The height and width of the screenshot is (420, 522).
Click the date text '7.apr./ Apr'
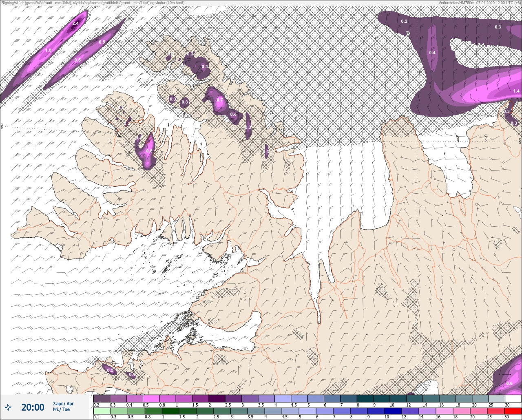[x=63, y=404]
